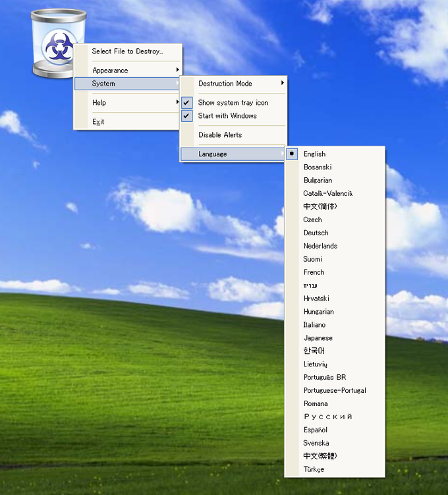
Task: Choose Lietuvių language
Action: click(x=335, y=364)
